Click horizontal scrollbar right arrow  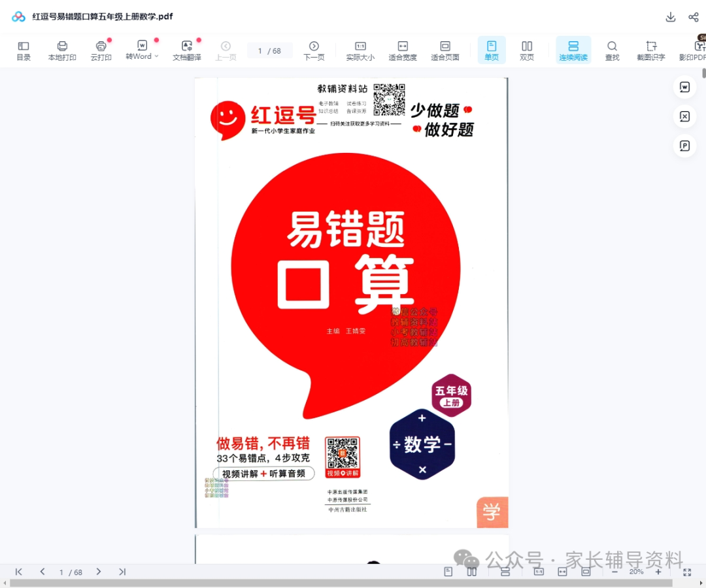click(x=701, y=583)
